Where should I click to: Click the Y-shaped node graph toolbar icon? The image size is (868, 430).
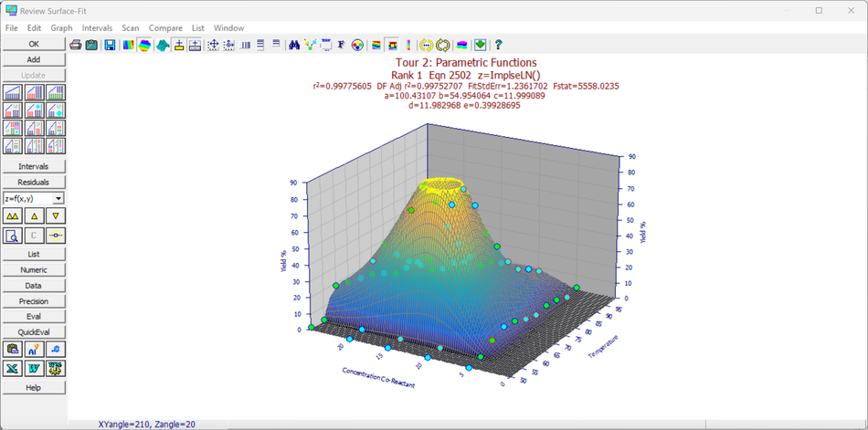tap(310, 46)
